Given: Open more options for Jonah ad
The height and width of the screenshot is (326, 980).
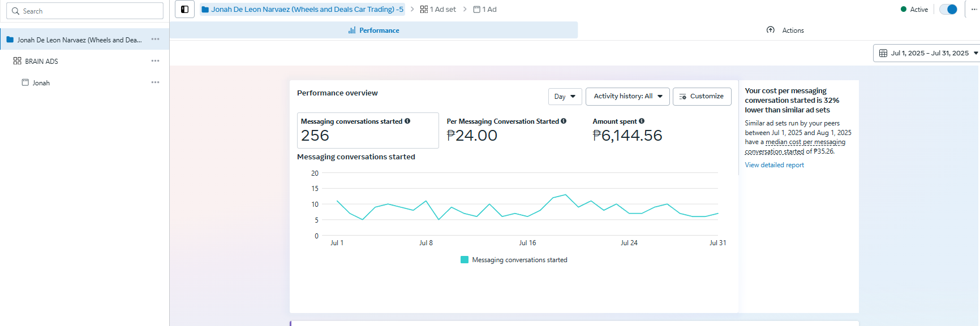Looking at the screenshot, I should 155,82.
